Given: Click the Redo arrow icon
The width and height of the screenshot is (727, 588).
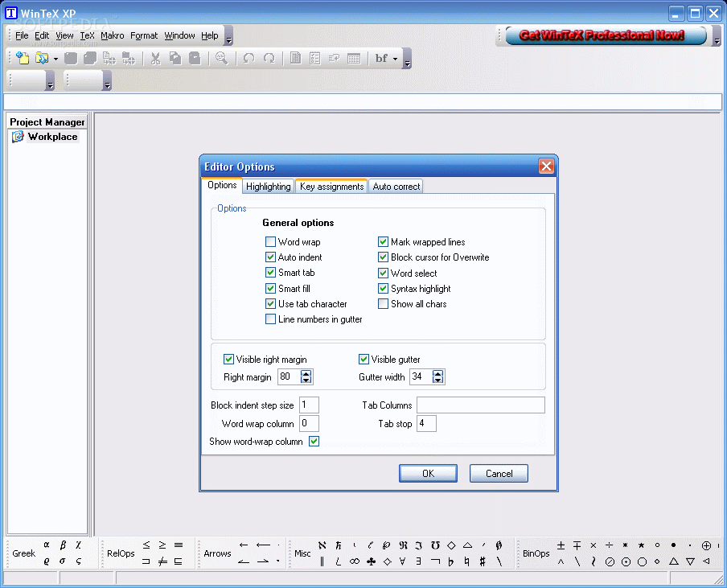Looking at the screenshot, I should [x=269, y=58].
